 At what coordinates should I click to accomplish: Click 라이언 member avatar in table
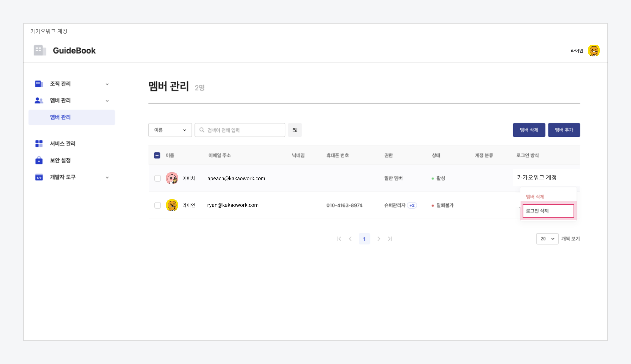click(x=172, y=205)
